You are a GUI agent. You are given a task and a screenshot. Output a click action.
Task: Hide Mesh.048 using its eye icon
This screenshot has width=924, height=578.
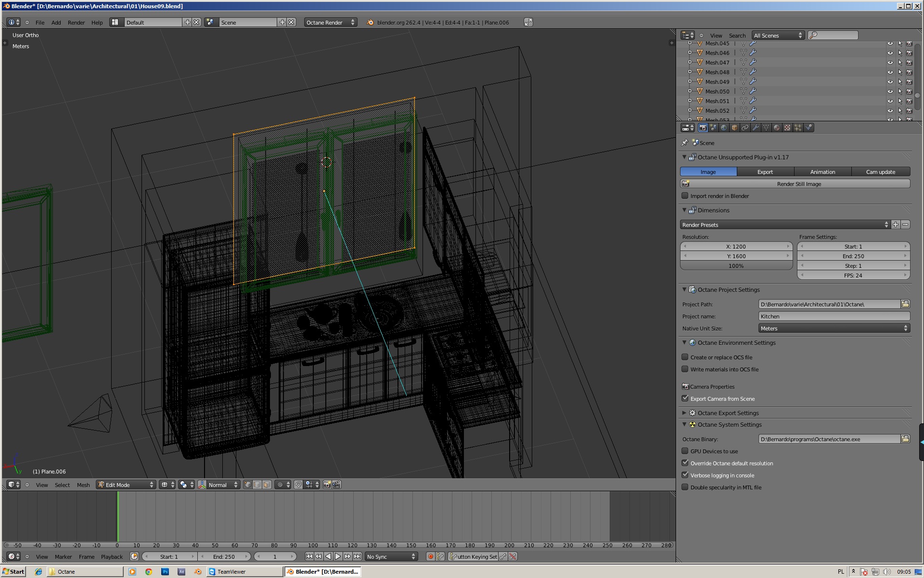890,72
